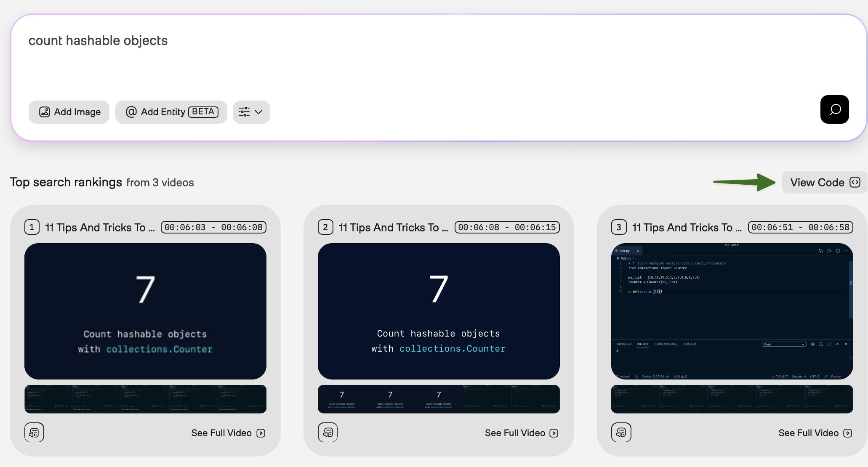Click the frame strip under result 1
This screenshot has width=868, height=467.
click(x=145, y=399)
